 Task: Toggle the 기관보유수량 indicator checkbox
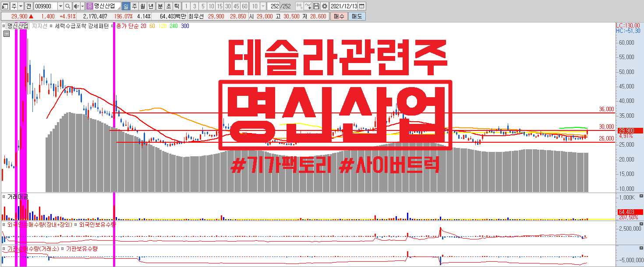62,249
